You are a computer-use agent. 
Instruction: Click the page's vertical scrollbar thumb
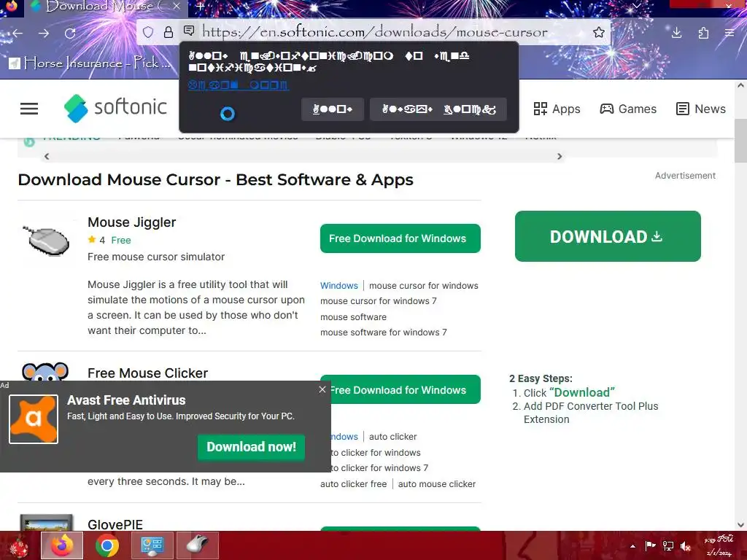pos(741,141)
